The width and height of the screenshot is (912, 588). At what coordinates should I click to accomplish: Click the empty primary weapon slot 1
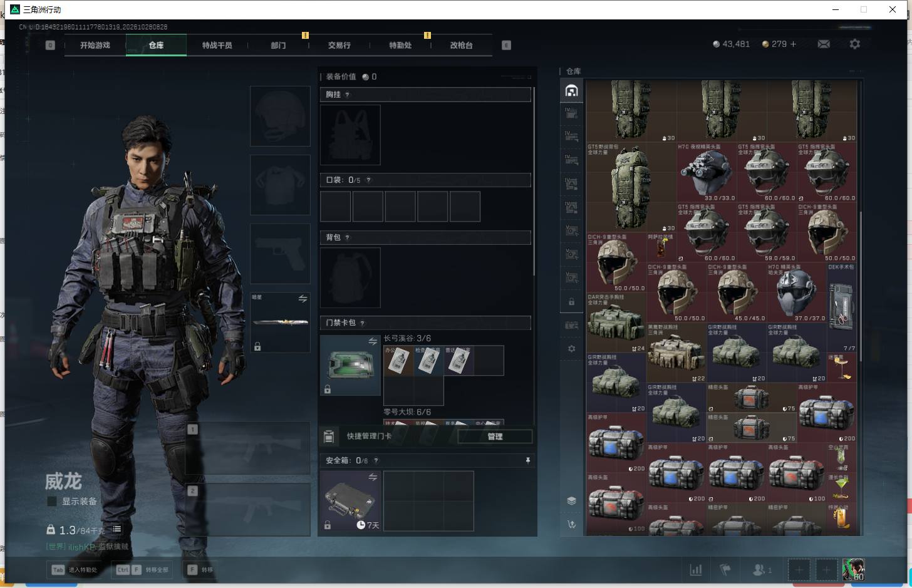[247, 448]
